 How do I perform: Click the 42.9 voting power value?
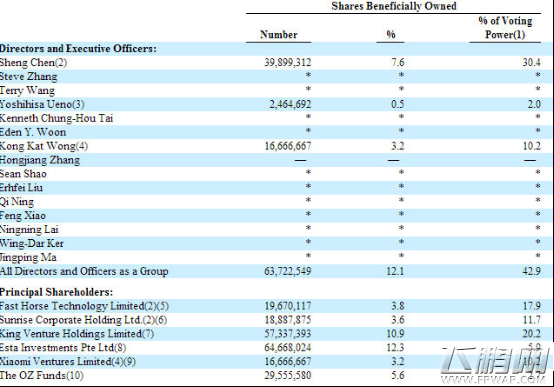[532, 271]
